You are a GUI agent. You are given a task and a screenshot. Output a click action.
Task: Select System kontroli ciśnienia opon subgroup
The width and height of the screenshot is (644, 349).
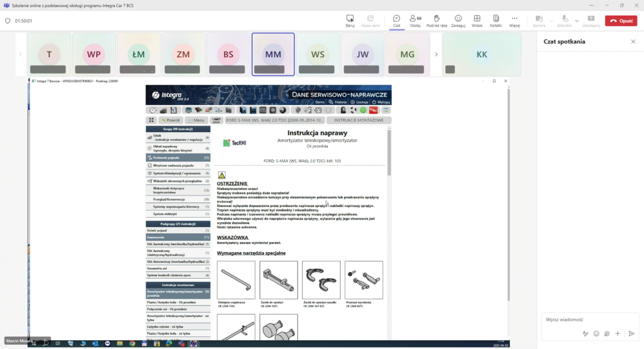[x=178, y=275]
